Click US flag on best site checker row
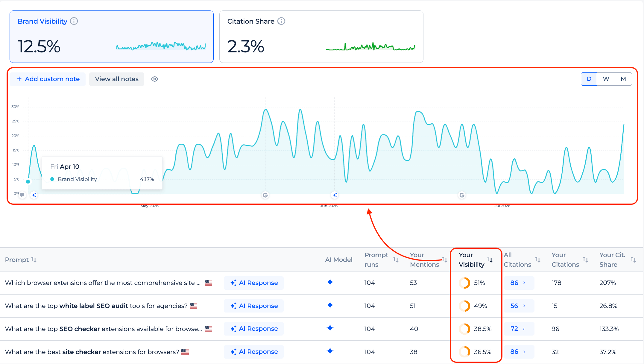The image size is (644, 364). (x=185, y=352)
